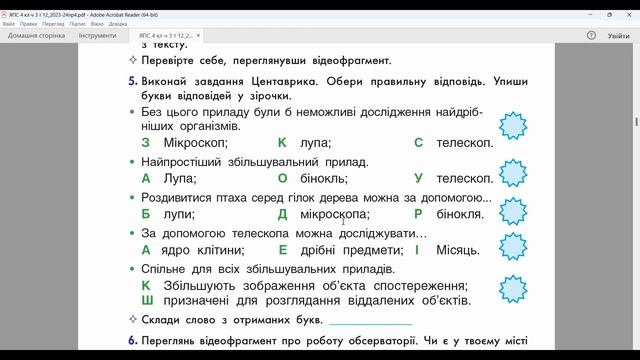640x360 pixels.
Task: Click the diamond bullet before Склади слово
Action: pos(133,319)
